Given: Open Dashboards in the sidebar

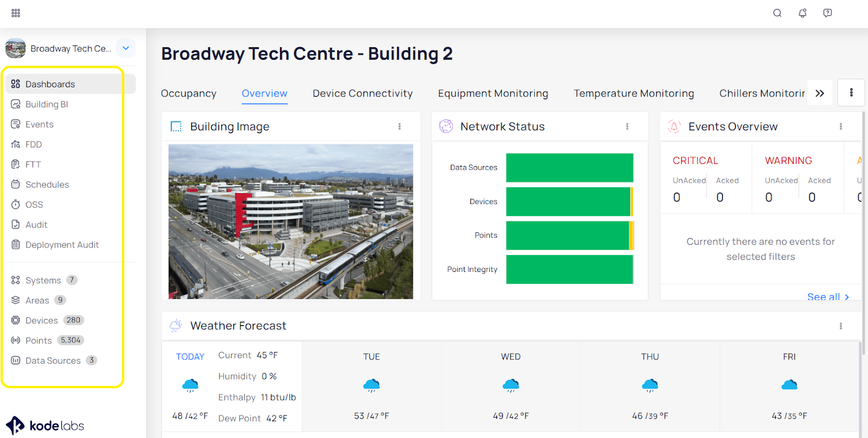Looking at the screenshot, I should (71, 84).
